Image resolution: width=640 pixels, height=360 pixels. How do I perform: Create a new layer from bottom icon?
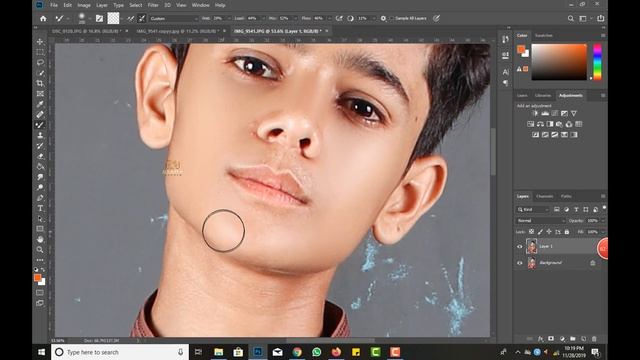[584, 339]
